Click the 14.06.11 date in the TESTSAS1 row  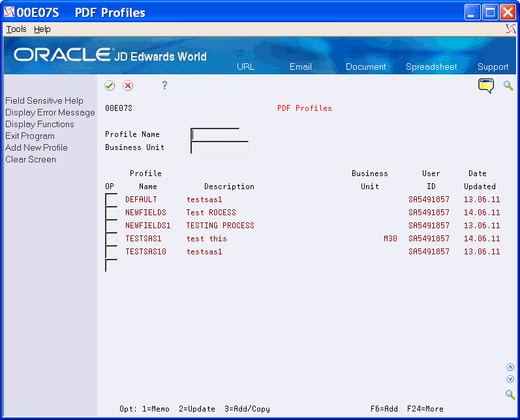482,239
